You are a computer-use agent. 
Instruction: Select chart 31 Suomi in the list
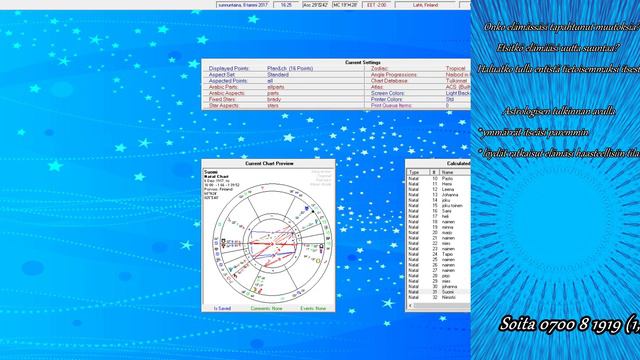point(439,292)
